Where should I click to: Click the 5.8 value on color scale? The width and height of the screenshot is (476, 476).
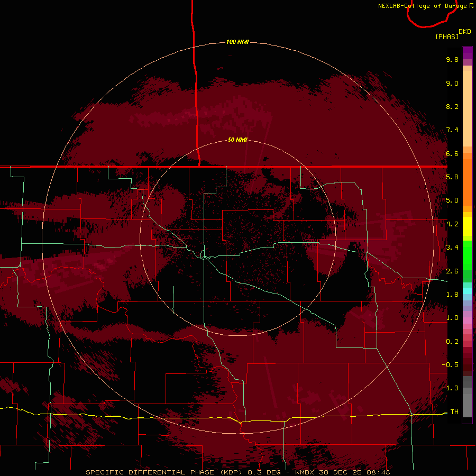[452, 177]
